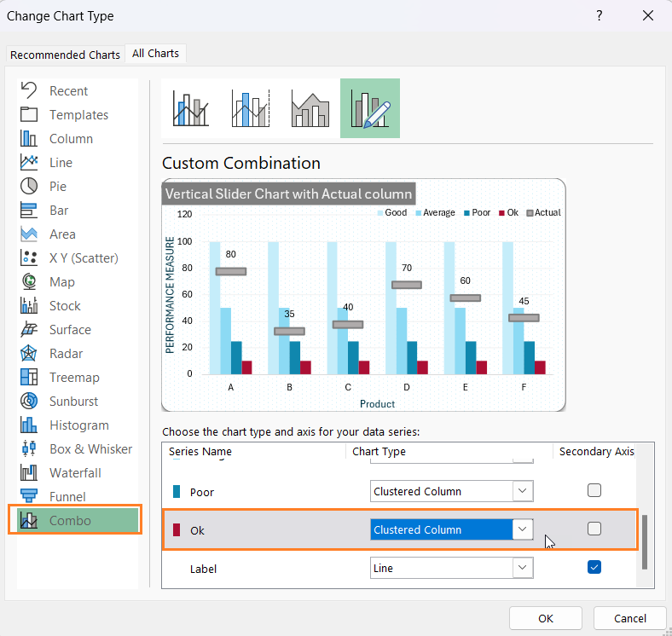Choose Clustered Column - Line on Secondary Axis subtype
The image size is (672, 636).
pos(251,108)
